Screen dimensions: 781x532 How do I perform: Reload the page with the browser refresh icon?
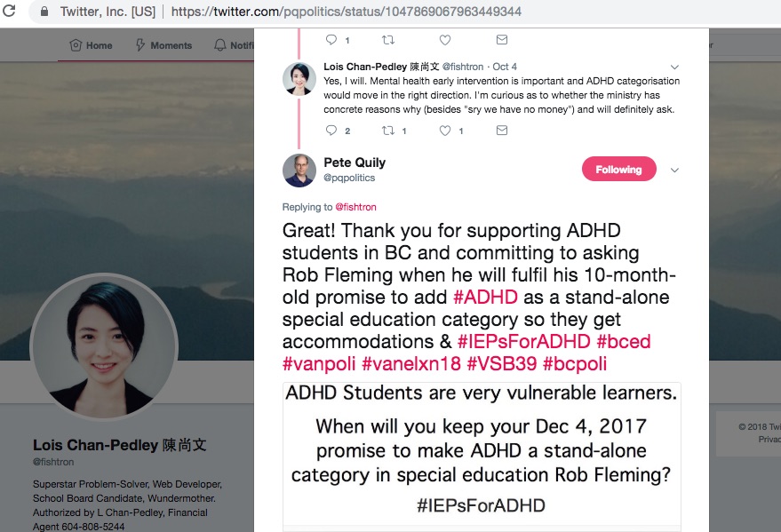pos(10,12)
